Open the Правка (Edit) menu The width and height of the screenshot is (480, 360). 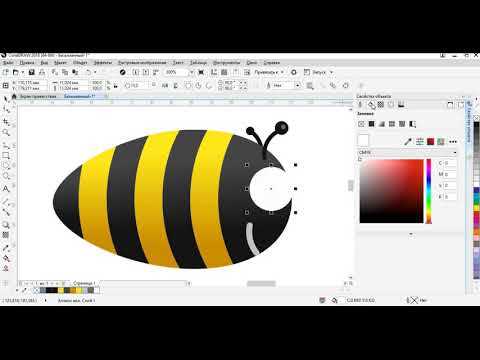27,63
